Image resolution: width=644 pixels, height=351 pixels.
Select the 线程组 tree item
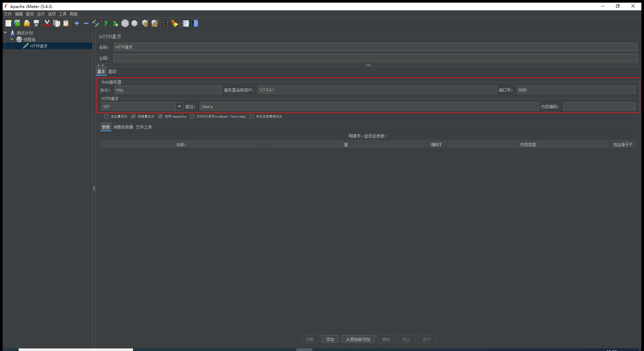pos(29,40)
